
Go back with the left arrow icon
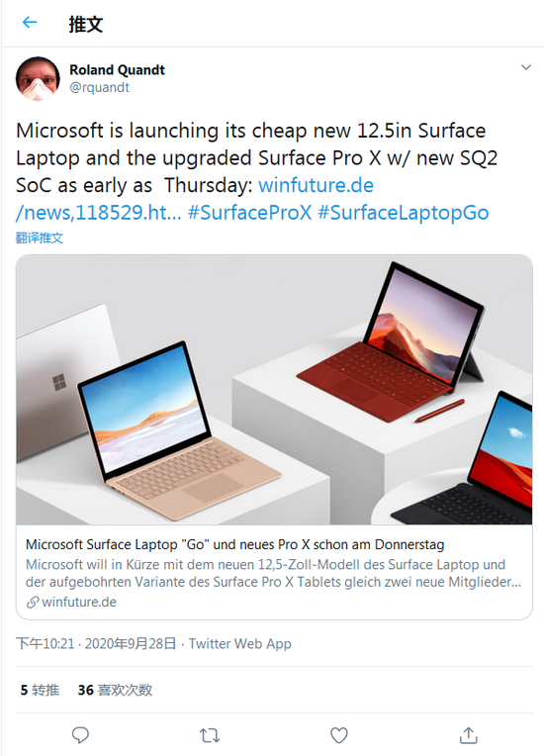(30, 22)
